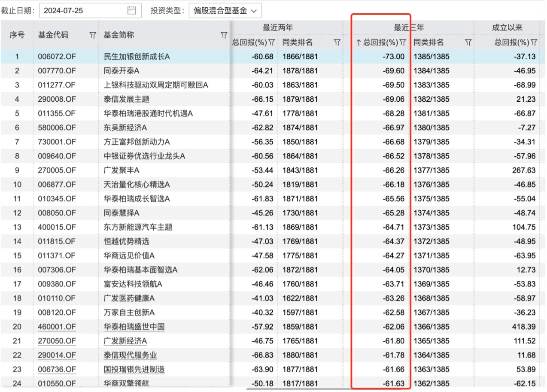Click fund code 007770.OF

[x=57, y=71]
